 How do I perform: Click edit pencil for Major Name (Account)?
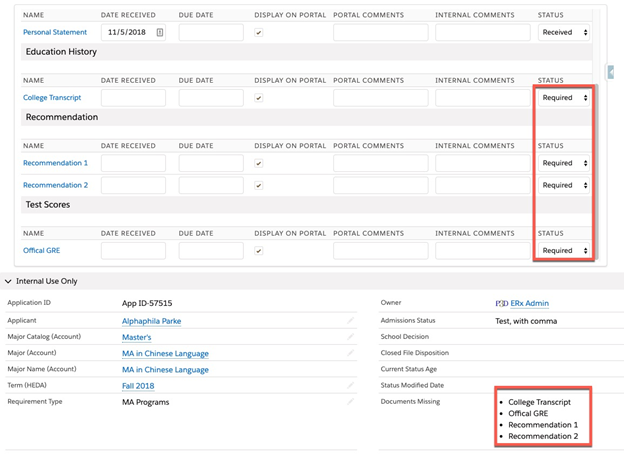351,369
